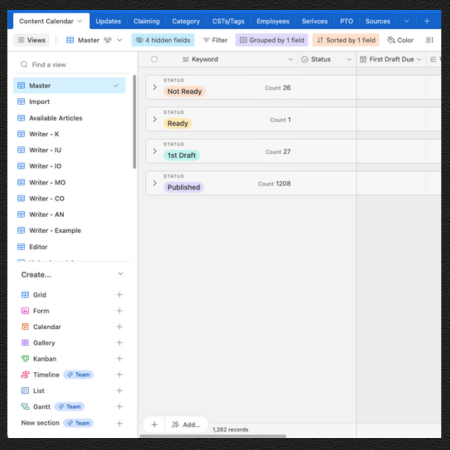The image size is (450, 450).
Task: Click plus next to Timeline
Action: 119,375
